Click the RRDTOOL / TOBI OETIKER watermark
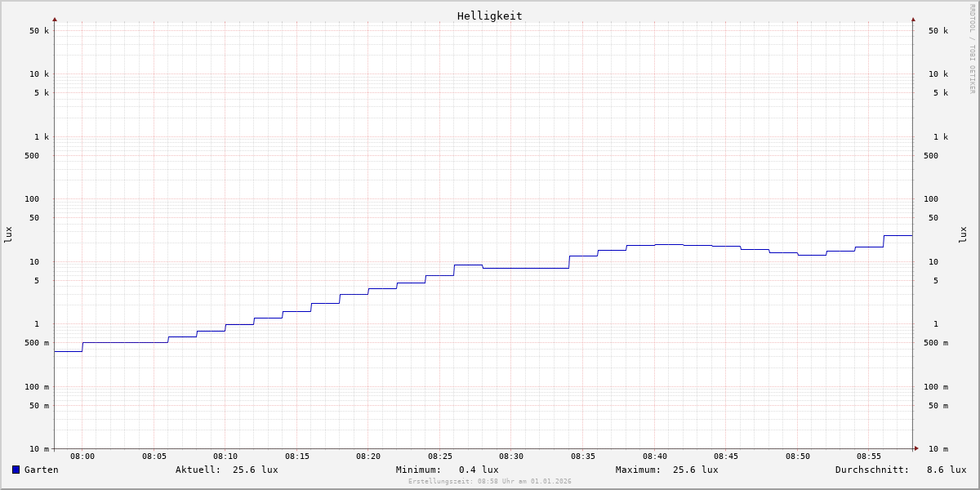 click(x=972, y=48)
